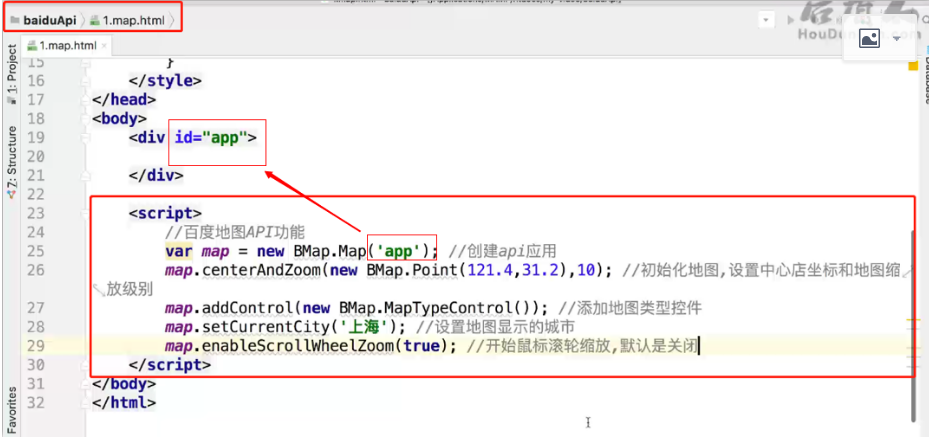Click the picture icon in floating widget
Screen dimensions: 929x440
tap(869, 39)
